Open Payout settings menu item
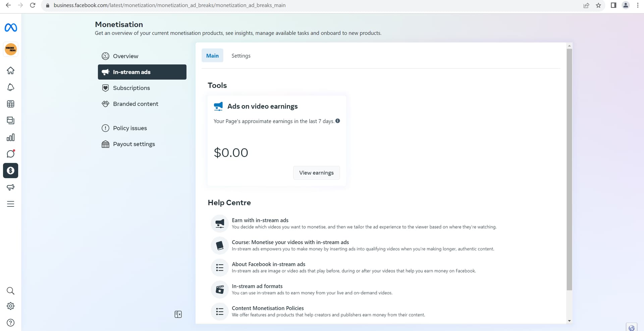 pyautogui.click(x=142, y=144)
